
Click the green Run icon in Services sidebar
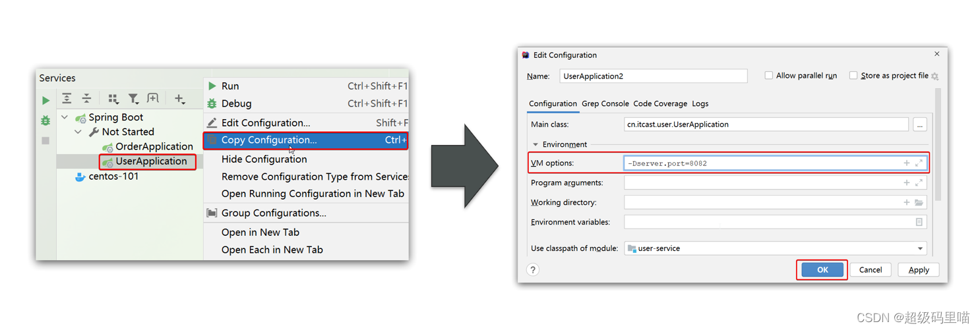tap(46, 101)
